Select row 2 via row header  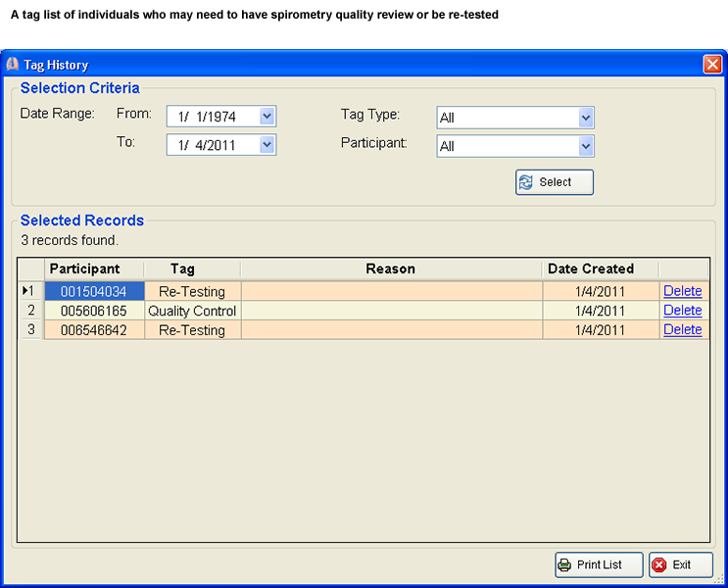30,311
